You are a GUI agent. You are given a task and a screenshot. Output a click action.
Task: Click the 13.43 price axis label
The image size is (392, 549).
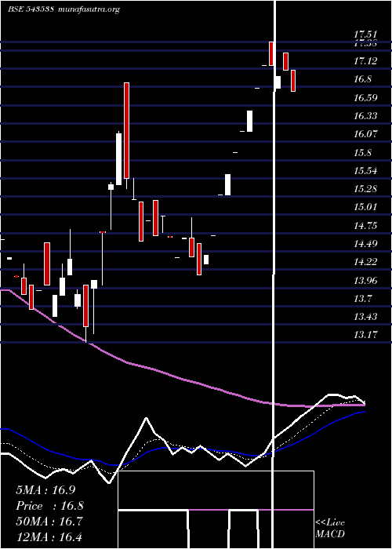point(365,317)
